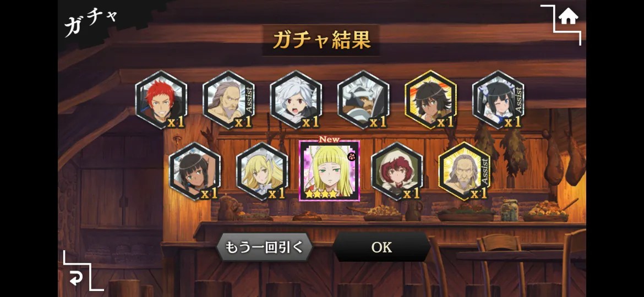Tap the ガチャ結果 title banner
This screenshot has height=297, width=644.
[321, 40]
